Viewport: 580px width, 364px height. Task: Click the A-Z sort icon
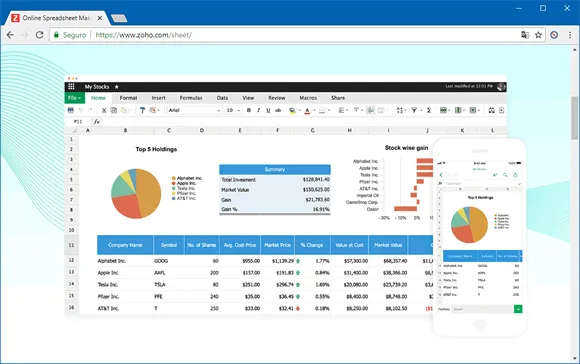[399, 110]
